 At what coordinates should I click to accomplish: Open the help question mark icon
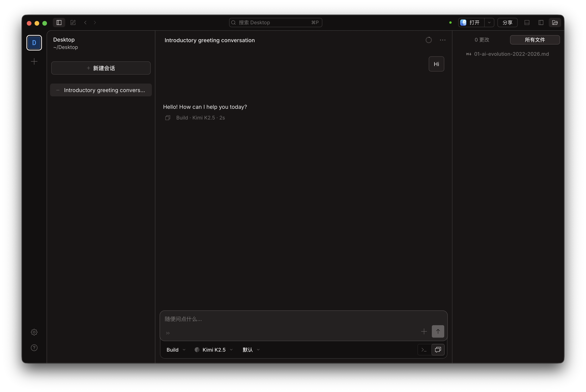tap(34, 348)
